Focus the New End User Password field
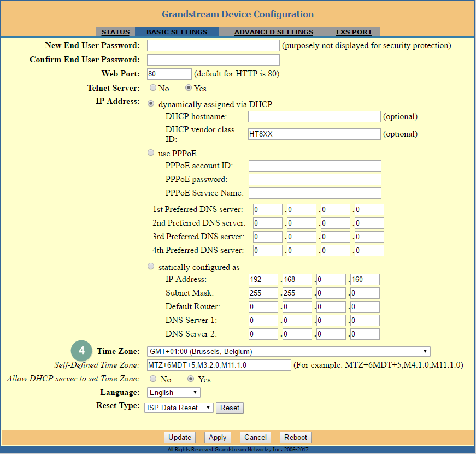The width and height of the screenshot is (476, 454). (213, 45)
